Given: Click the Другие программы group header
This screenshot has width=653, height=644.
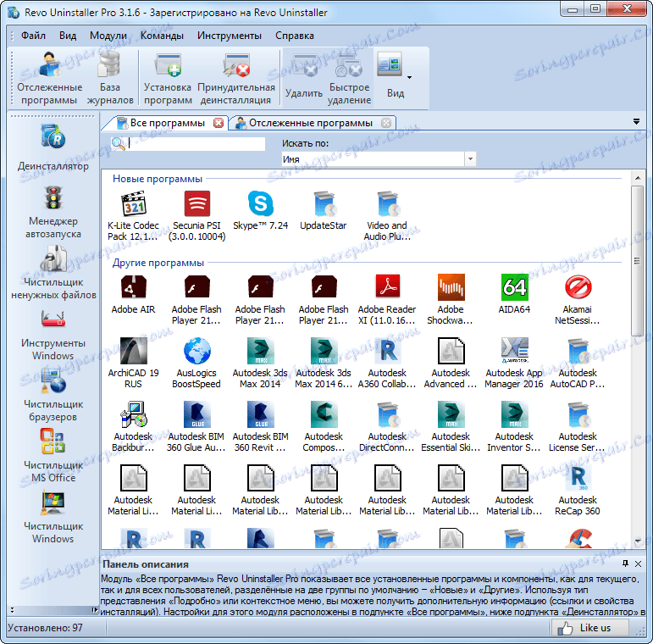Looking at the screenshot, I should tap(158, 263).
